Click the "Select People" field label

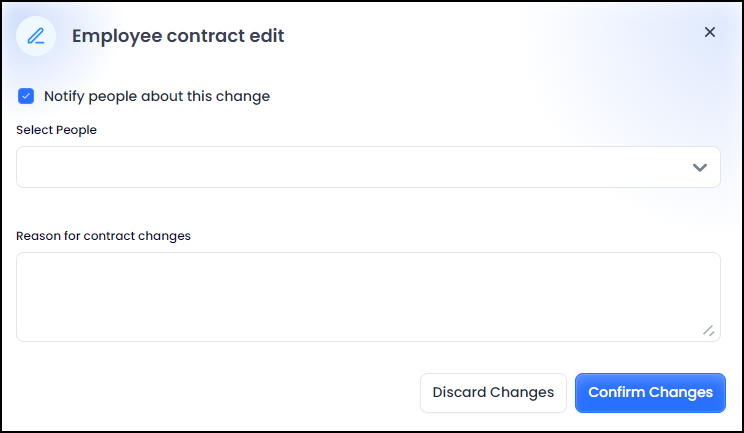tap(56, 130)
